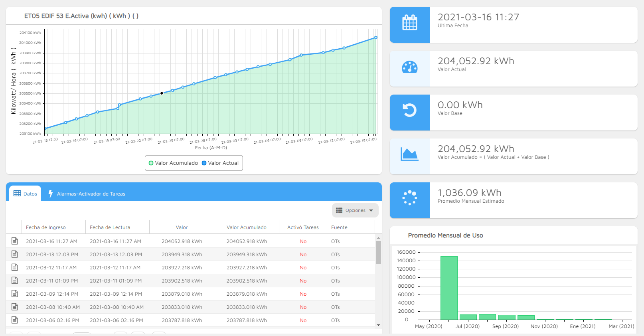Click the gauge icon beside Valor Actual
Viewport: 644px width, 336px height.
(x=409, y=67)
